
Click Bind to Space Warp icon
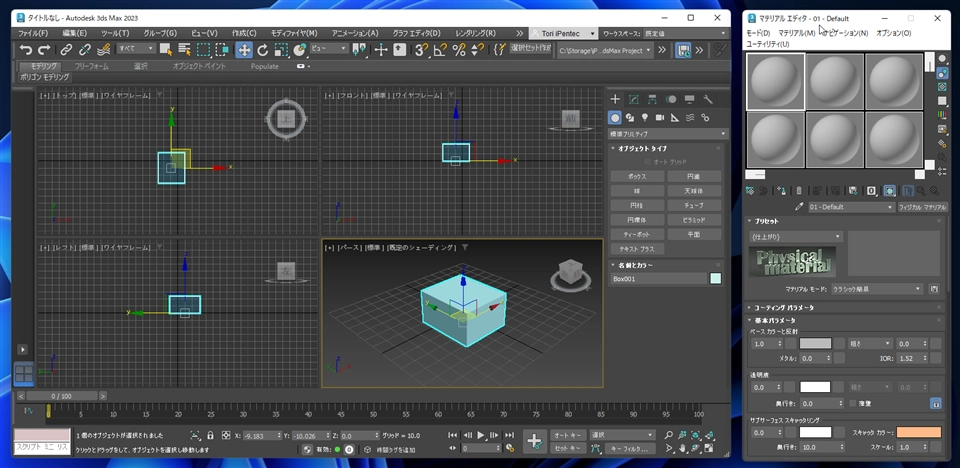[103, 50]
